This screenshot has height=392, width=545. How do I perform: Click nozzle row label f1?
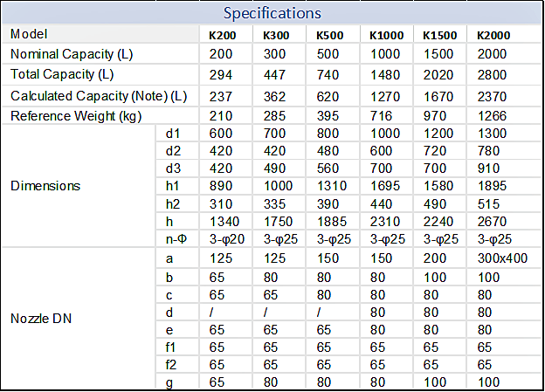point(170,347)
